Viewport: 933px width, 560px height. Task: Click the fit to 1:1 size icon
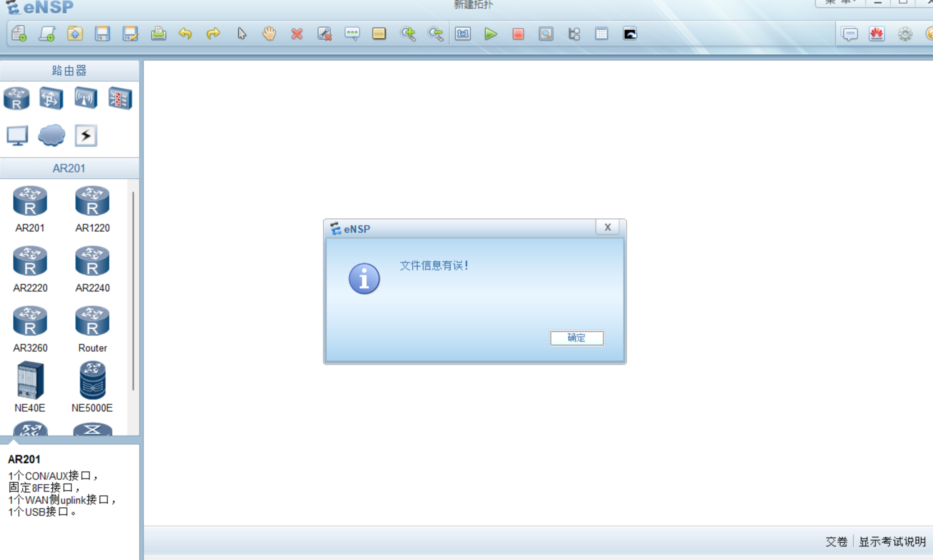coord(463,34)
